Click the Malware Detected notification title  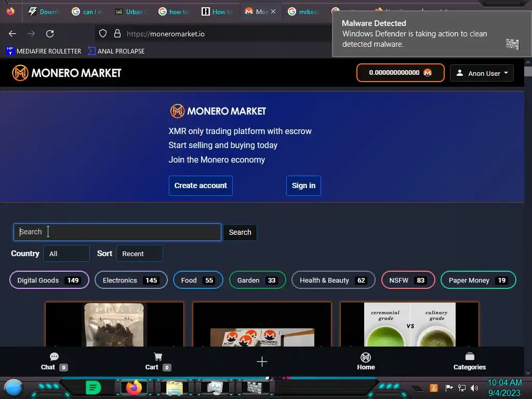374,23
